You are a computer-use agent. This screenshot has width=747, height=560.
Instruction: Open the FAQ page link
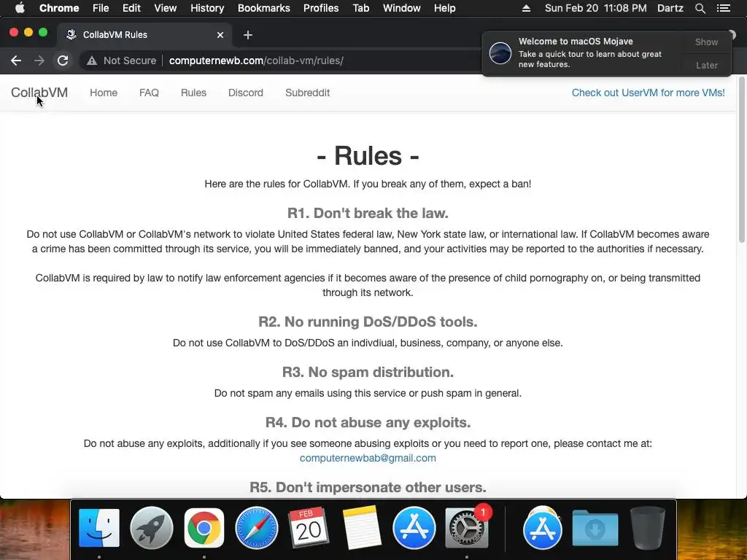coord(149,93)
